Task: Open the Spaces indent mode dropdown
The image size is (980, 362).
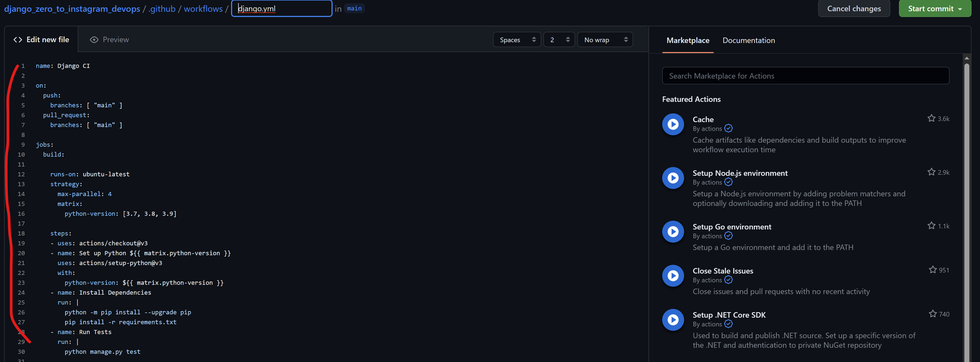Action: click(x=517, y=40)
